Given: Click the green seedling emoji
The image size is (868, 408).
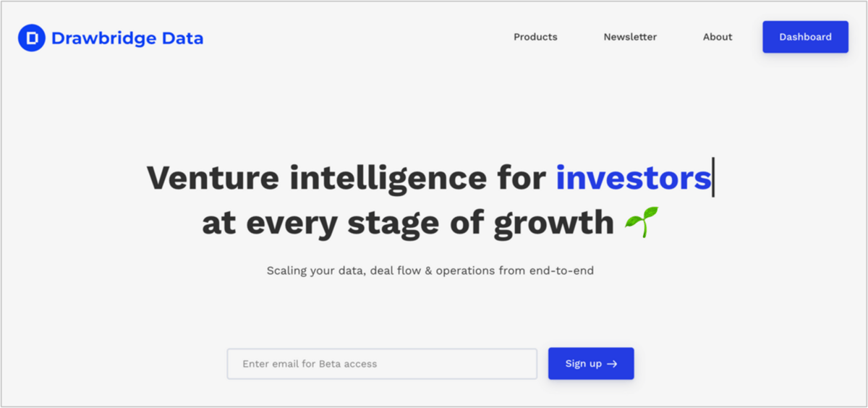Looking at the screenshot, I should point(642,223).
